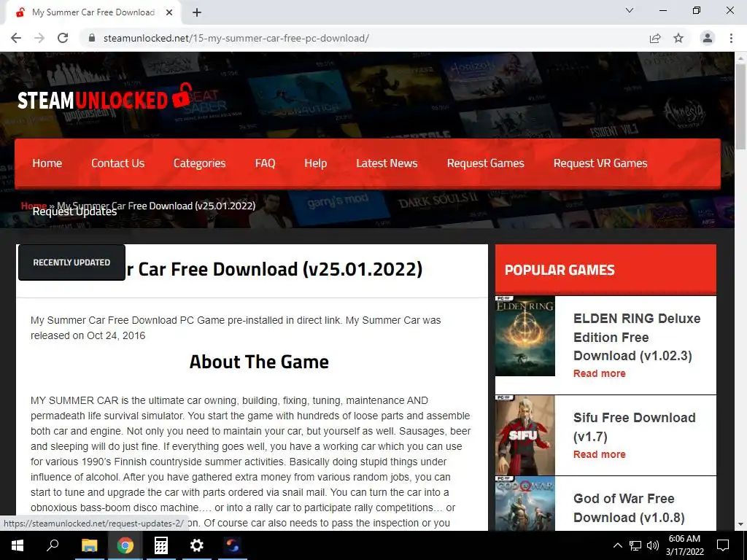The height and width of the screenshot is (560, 747).
Task: Click the page vertical scrollbar
Action: [740, 107]
